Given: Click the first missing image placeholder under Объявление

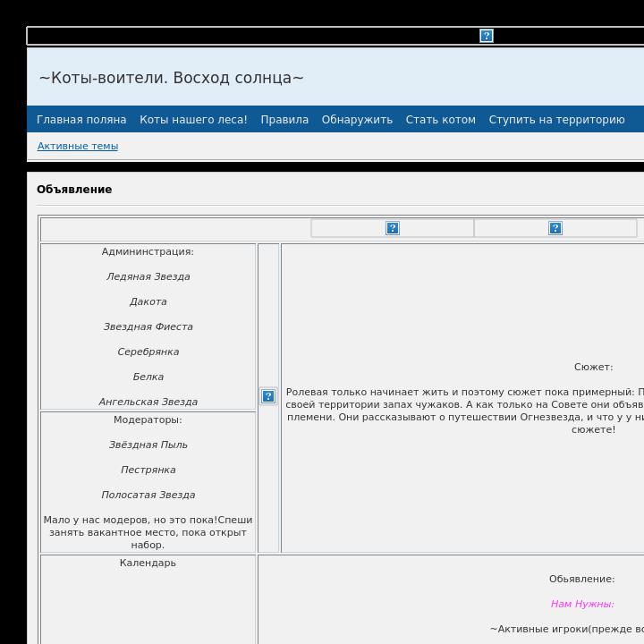Looking at the screenshot, I should (393, 228).
